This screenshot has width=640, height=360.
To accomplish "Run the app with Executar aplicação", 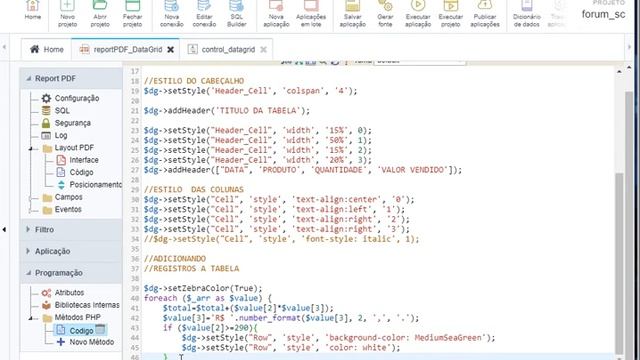I will click(418, 14).
